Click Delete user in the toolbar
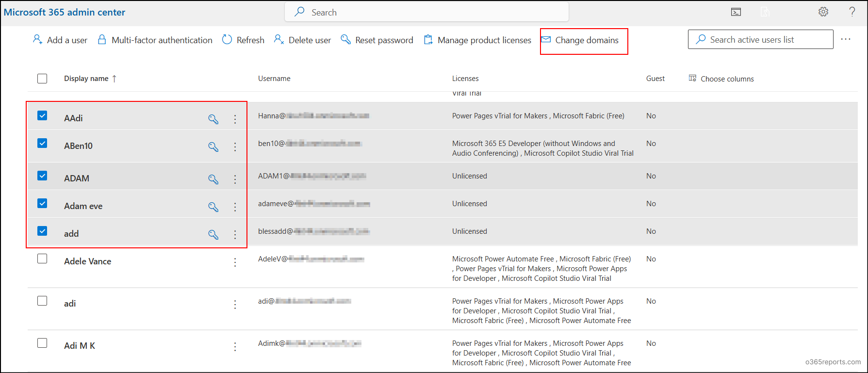868x373 pixels. (x=302, y=40)
